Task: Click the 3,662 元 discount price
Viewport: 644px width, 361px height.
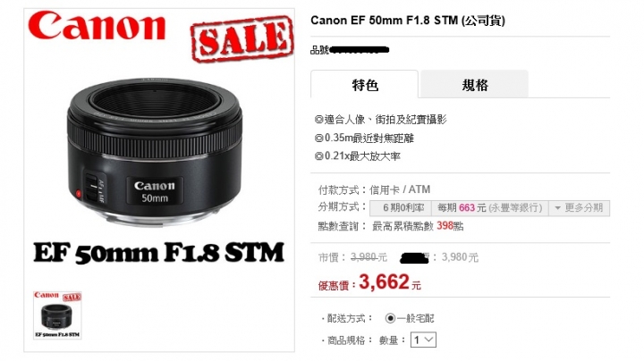Action: (390, 282)
